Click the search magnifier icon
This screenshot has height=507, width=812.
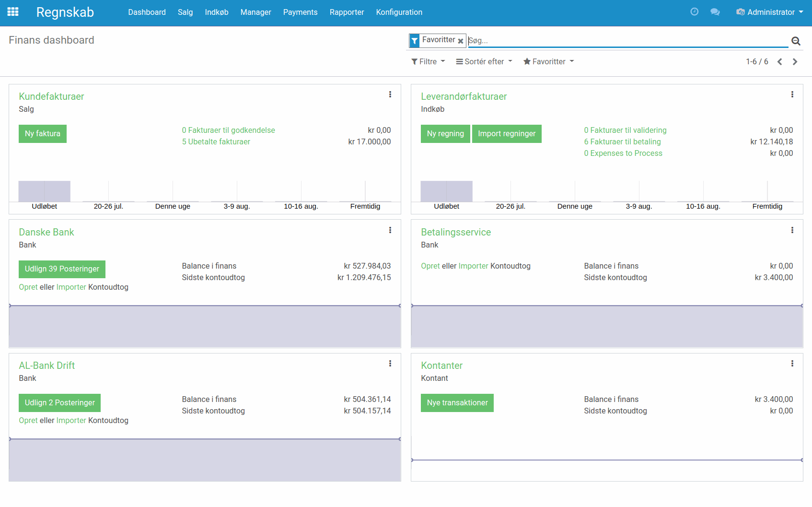coord(796,41)
